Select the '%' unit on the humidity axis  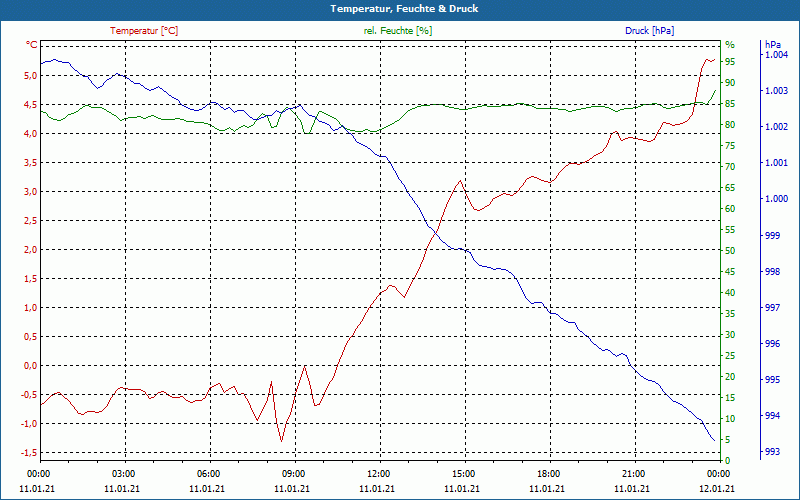[x=730, y=45]
